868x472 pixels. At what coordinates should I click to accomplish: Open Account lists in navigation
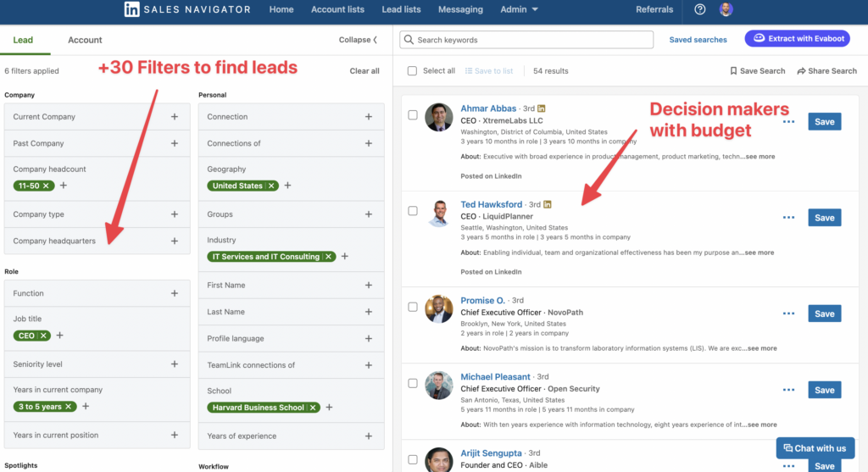(337, 9)
